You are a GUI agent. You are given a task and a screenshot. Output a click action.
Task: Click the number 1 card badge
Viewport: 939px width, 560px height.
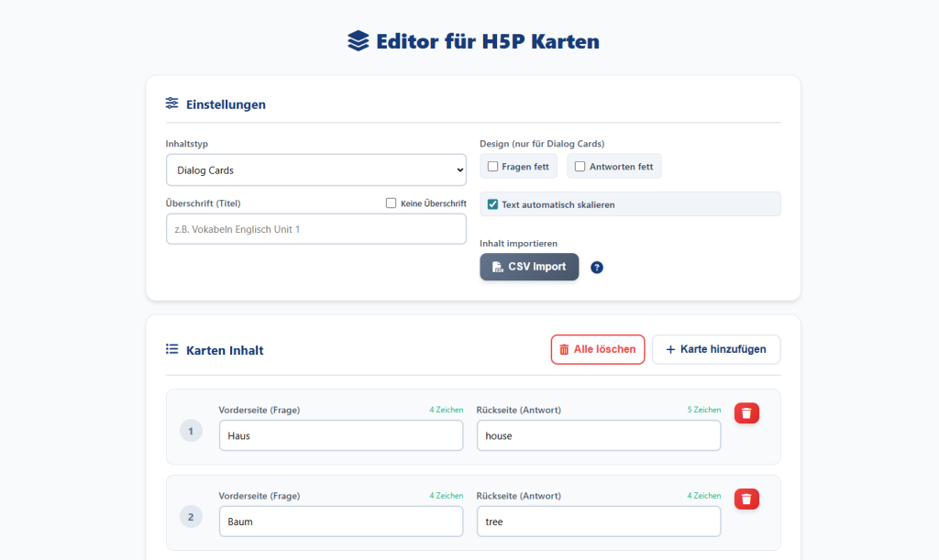click(x=191, y=431)
